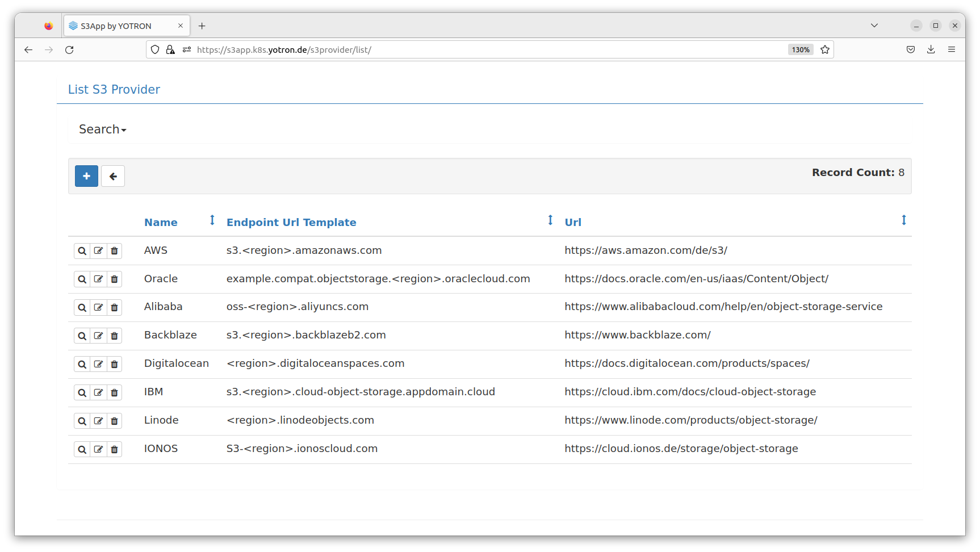Image resolution: width=980 pixels, height=552 pixels.
Task: Edit the IONOS provider record
Action: pos(98,450)
